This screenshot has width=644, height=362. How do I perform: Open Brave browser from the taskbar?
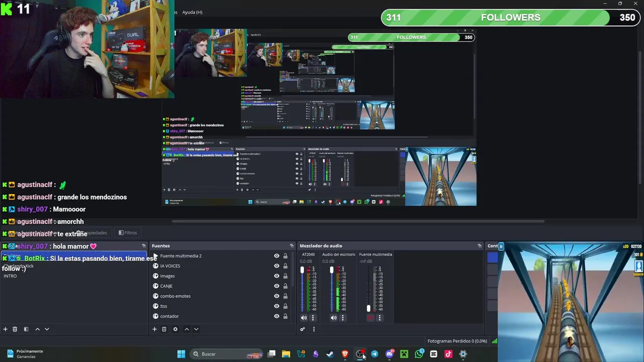345,354
